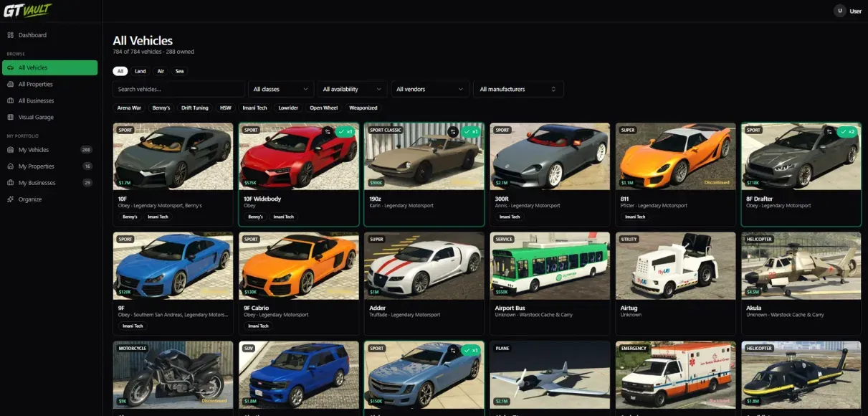Viewport: 868px width, 416px height.
Task: Toggle the Lowrider tag filter
Action: (289, 108)
